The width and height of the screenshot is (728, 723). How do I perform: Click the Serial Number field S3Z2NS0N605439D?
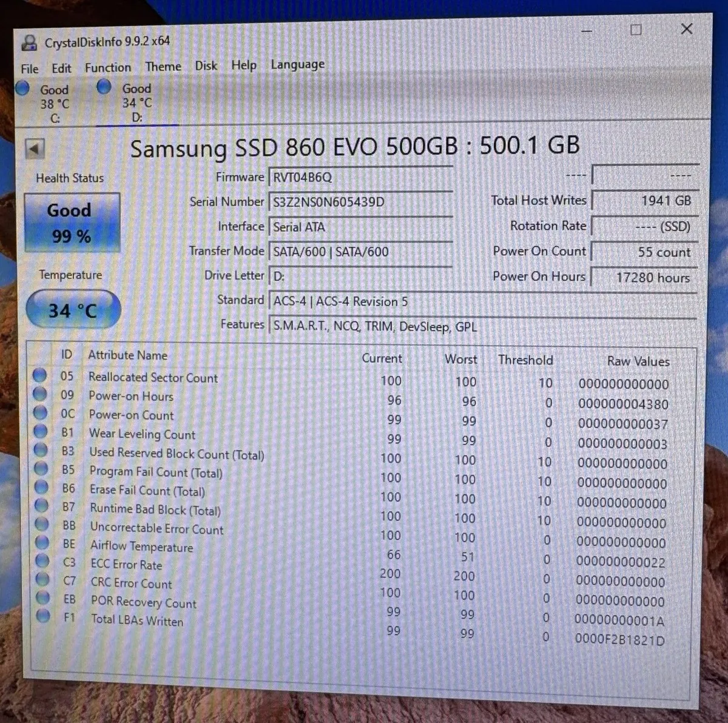click(x=360, y=202)
